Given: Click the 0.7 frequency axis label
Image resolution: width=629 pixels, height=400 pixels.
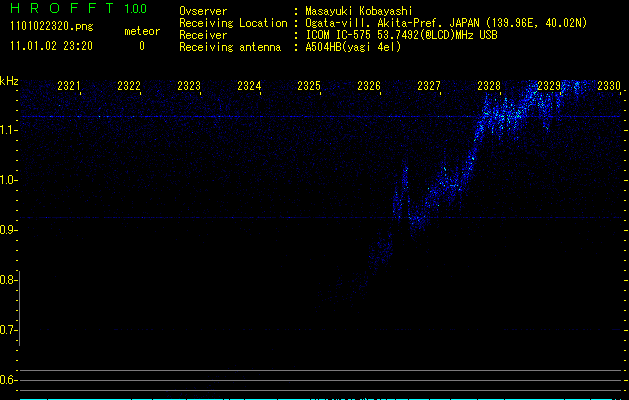Looking at the screenshot, I should [7, 330].
